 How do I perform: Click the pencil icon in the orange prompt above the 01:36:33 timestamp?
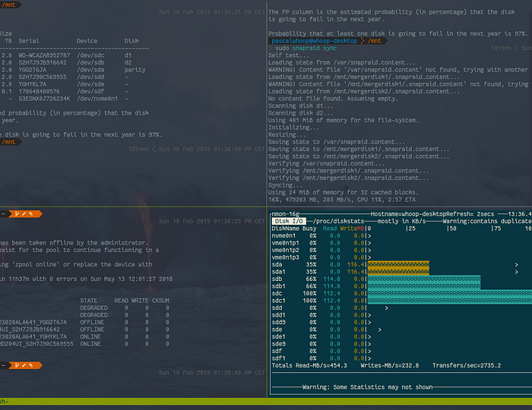click(x=24, y=214)
